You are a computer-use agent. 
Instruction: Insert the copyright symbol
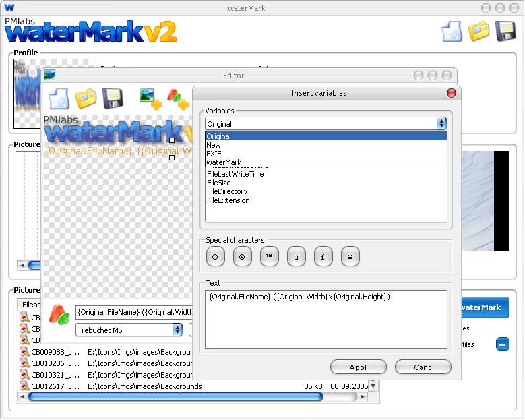pos(215,257)
